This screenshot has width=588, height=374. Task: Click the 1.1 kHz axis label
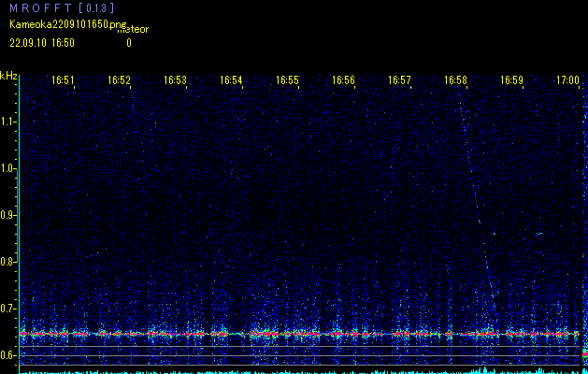7,122
